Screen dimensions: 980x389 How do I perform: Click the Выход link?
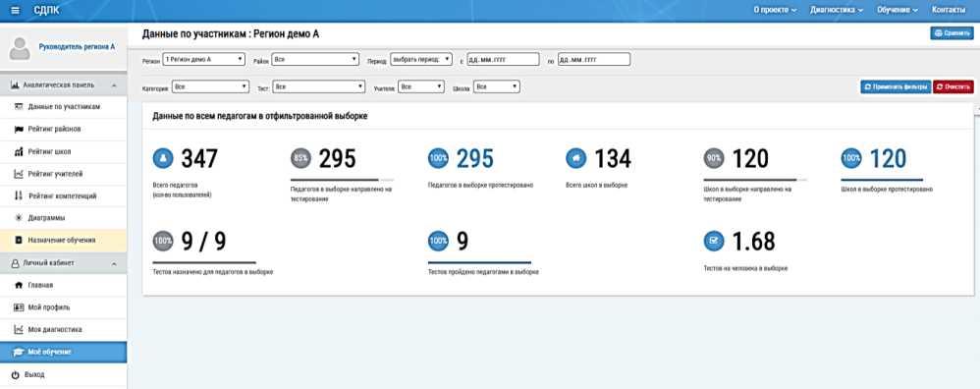34,374
